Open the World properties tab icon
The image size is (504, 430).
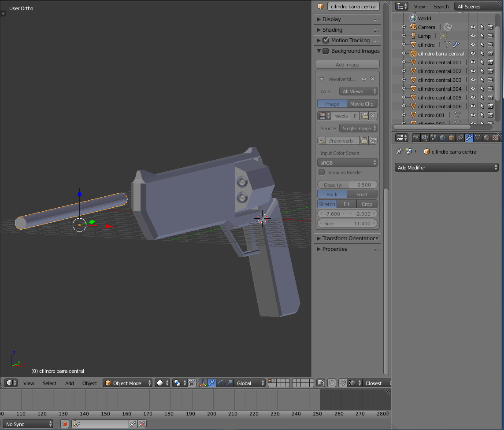[x=442, y=138]
